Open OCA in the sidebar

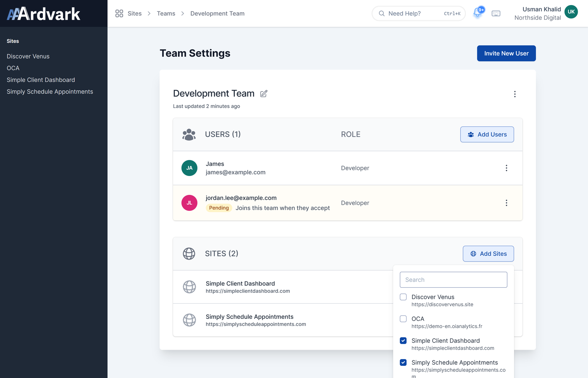[x=13, y=68]
